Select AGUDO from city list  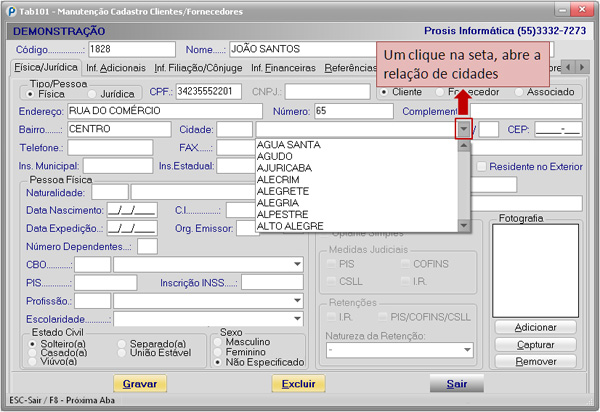pos(357,156)
